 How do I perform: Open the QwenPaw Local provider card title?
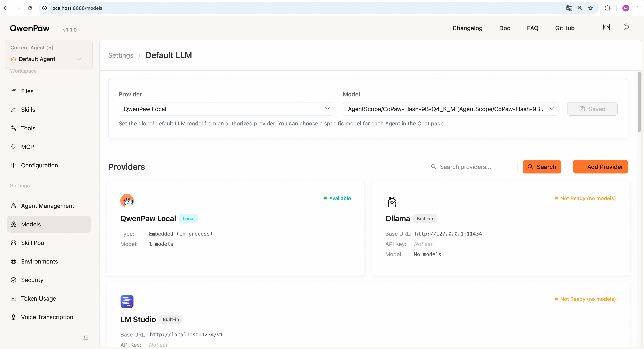[x=148, y=218]
